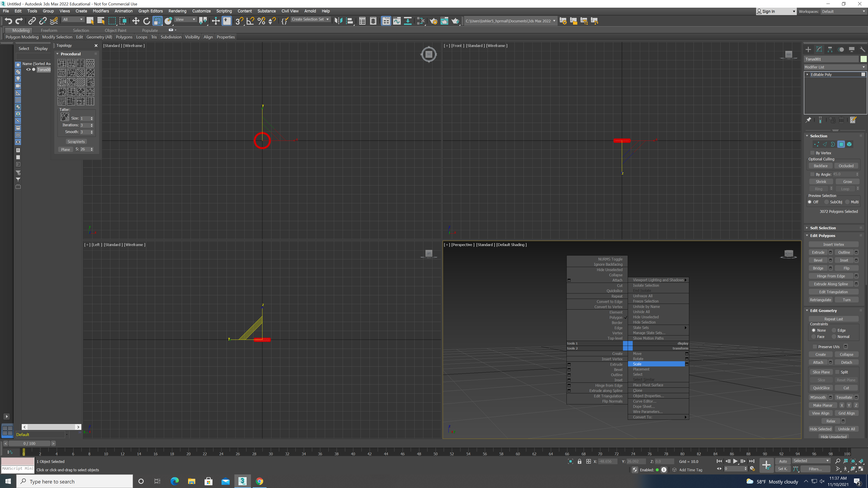Click the Undo icon on the main toolbar
This screenshot has height=488, width=868.
8,21
